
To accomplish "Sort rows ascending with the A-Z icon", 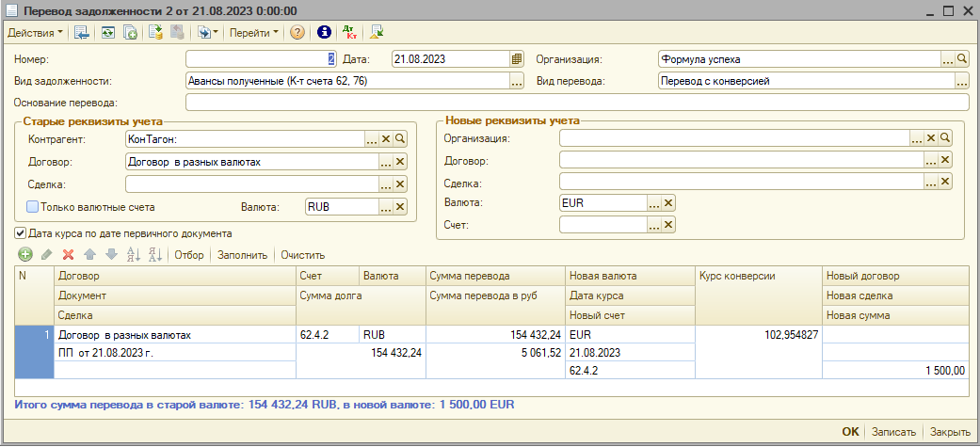I will click(133, 255).
